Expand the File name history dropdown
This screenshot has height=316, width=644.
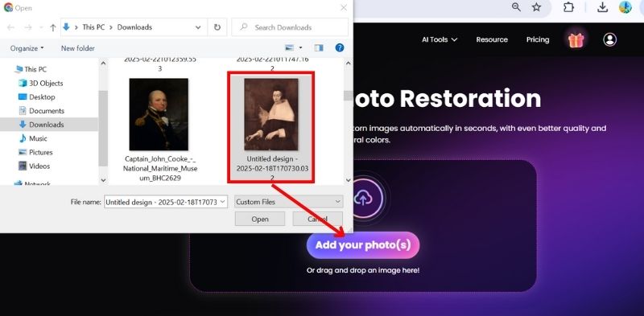coord(223,202)
